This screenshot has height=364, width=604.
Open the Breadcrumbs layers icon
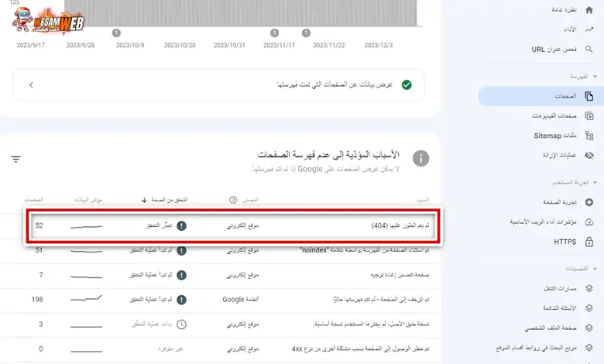[589, 288]
